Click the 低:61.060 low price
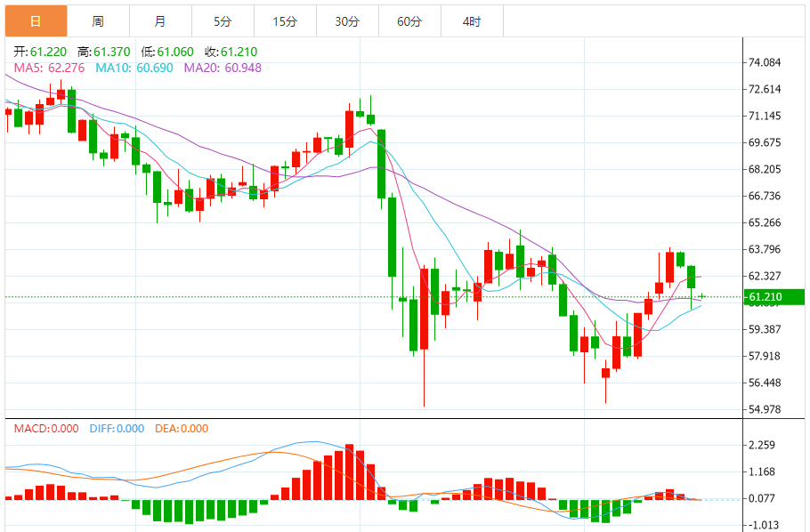This screenshot has height=532, width=810. click(167, 52)
